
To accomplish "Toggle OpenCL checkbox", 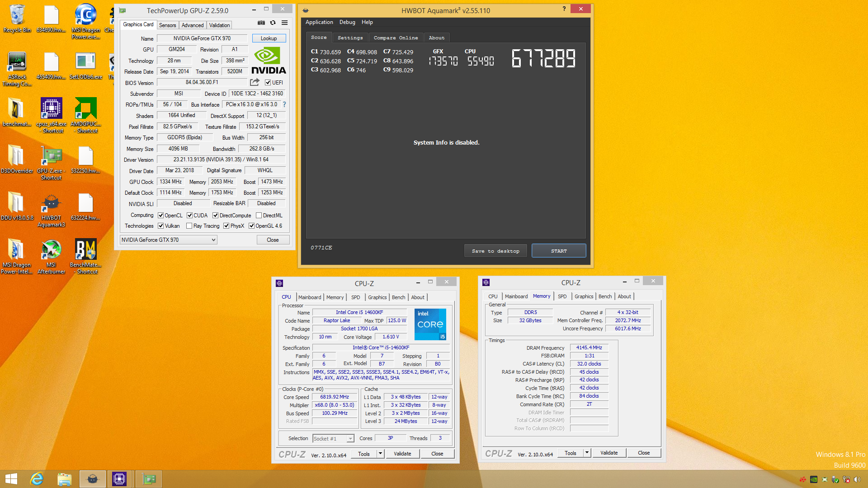I will click(160, 216).
